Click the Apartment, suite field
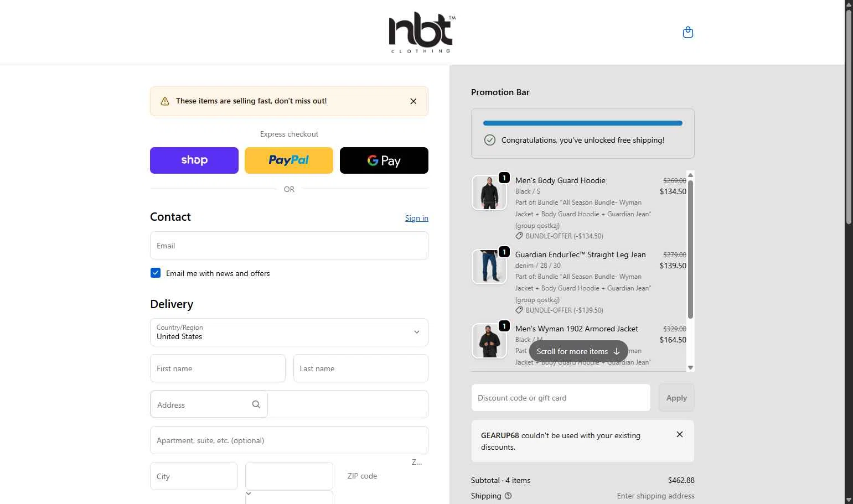Screen dimensions: 853x504 289,440
